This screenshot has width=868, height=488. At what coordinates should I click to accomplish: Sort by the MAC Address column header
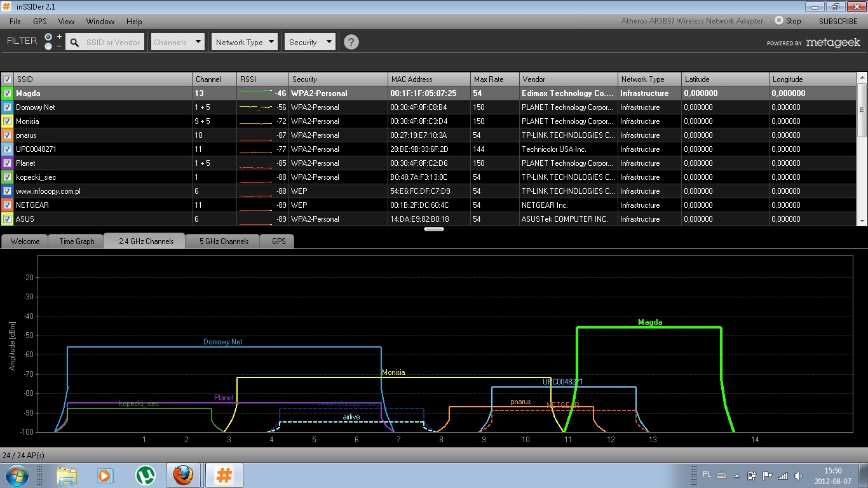coord(429,79)
